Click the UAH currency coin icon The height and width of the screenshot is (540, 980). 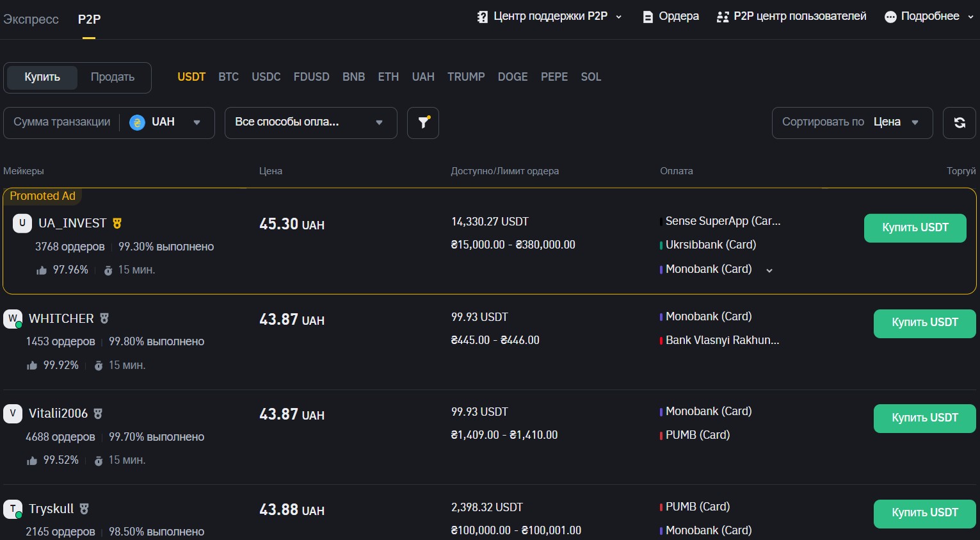click(137, 122)
